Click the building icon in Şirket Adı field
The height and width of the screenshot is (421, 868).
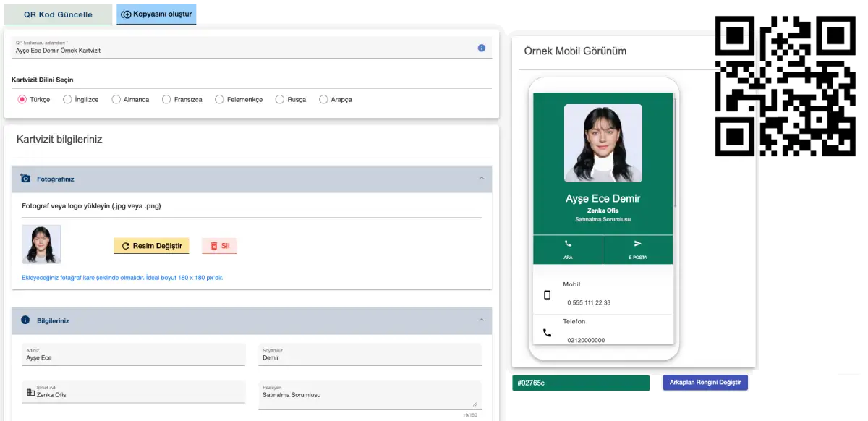point(30,393)
